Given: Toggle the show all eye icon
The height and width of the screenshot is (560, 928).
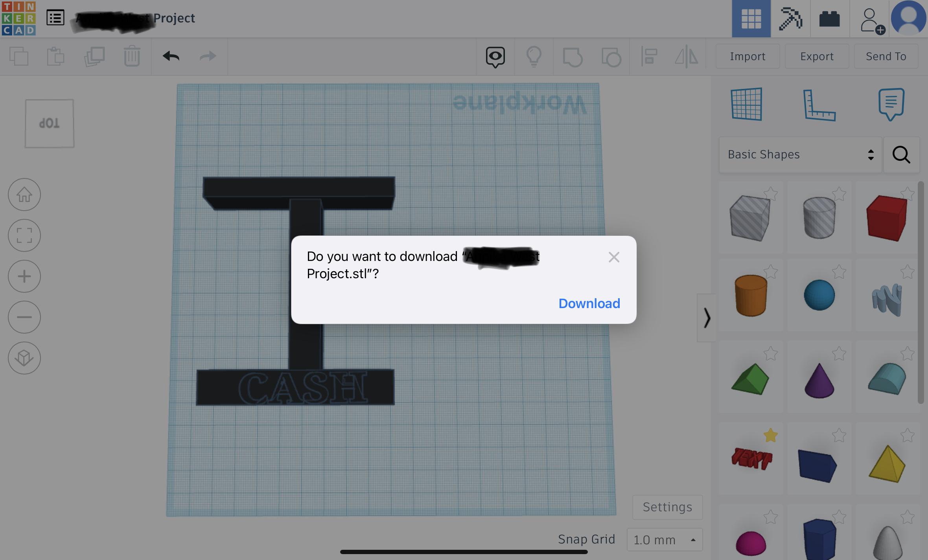Looking at the screenshot, I should point(495,57).
